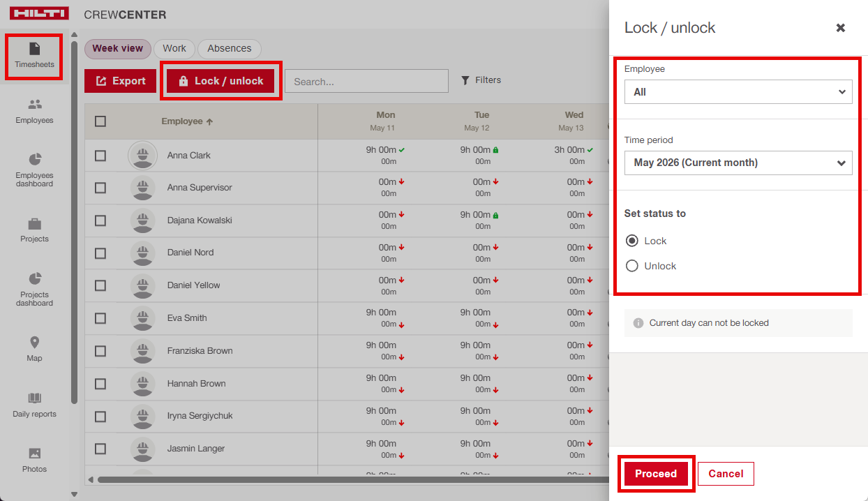
Task: Click the employee name Iryna Sergiychuk
Action: (200, 416)
